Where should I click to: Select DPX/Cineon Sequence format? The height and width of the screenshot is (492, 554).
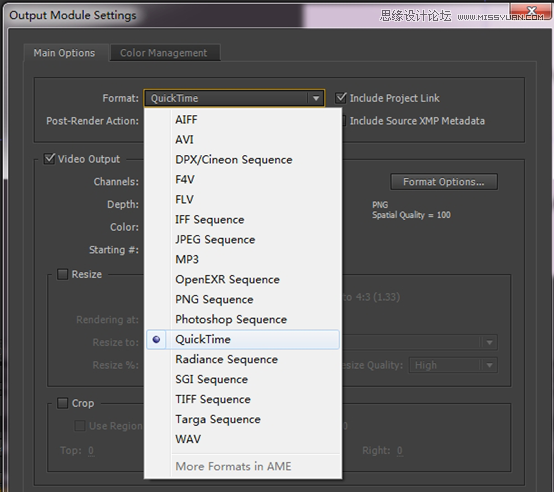coord(243,160)
